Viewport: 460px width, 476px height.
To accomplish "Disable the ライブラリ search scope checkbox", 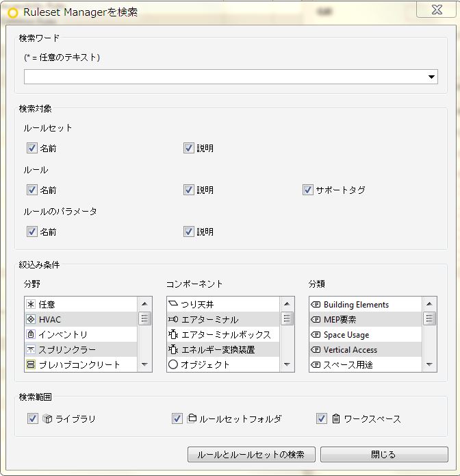I will pyautogui.click(x=32, y=418).
